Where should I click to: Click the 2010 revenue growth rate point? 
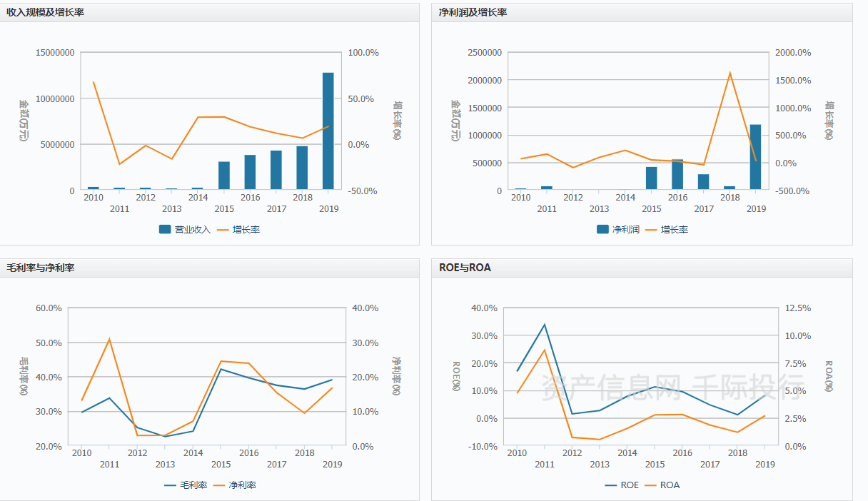tap(94, 82)
